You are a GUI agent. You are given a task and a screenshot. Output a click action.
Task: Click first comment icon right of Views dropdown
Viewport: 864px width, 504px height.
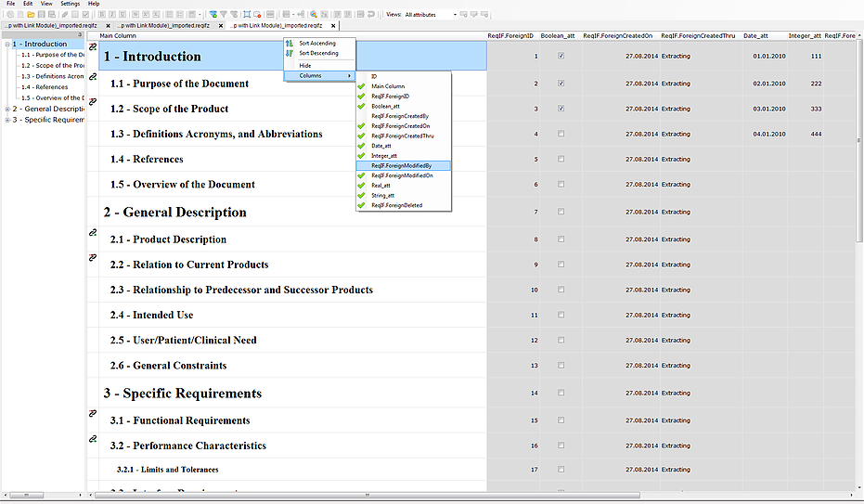point(463,14)
